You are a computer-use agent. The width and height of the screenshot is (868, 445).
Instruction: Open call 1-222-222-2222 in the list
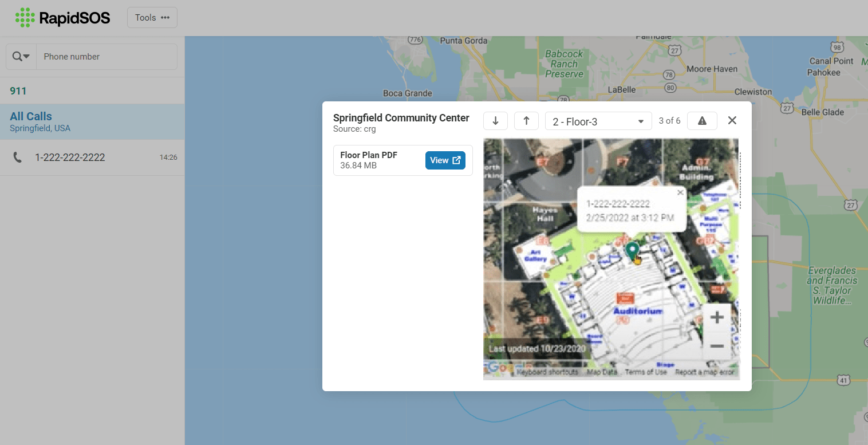tap(92, 157)
